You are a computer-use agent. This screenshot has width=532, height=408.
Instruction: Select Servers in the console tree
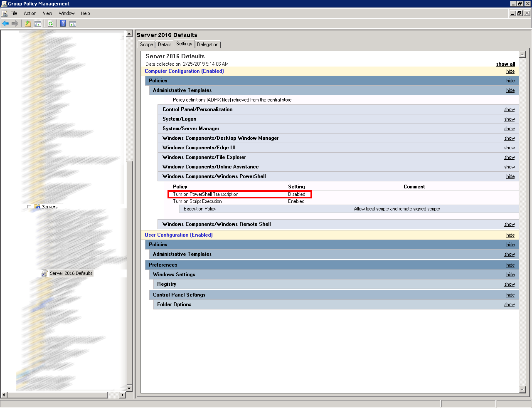pos(50,207)
